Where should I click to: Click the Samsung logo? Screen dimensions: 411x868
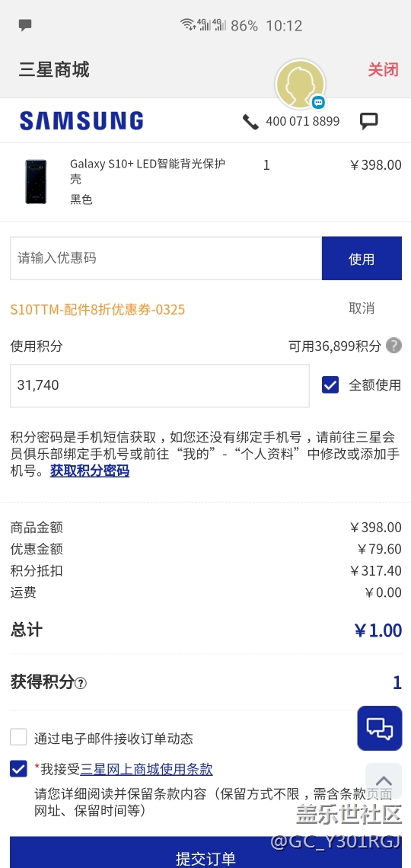[81, 120]
